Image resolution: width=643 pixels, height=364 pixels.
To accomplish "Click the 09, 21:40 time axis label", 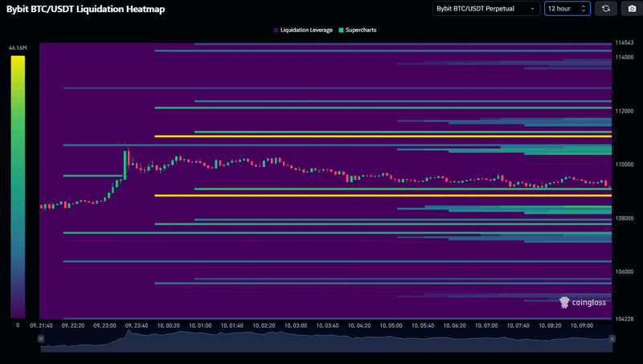I will 42,325.
